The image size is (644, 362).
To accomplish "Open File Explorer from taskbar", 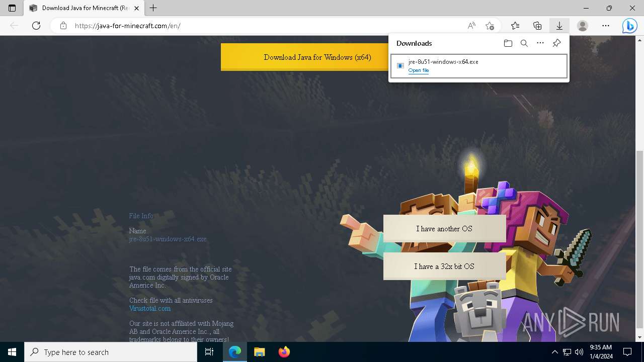I will (259, 352).
